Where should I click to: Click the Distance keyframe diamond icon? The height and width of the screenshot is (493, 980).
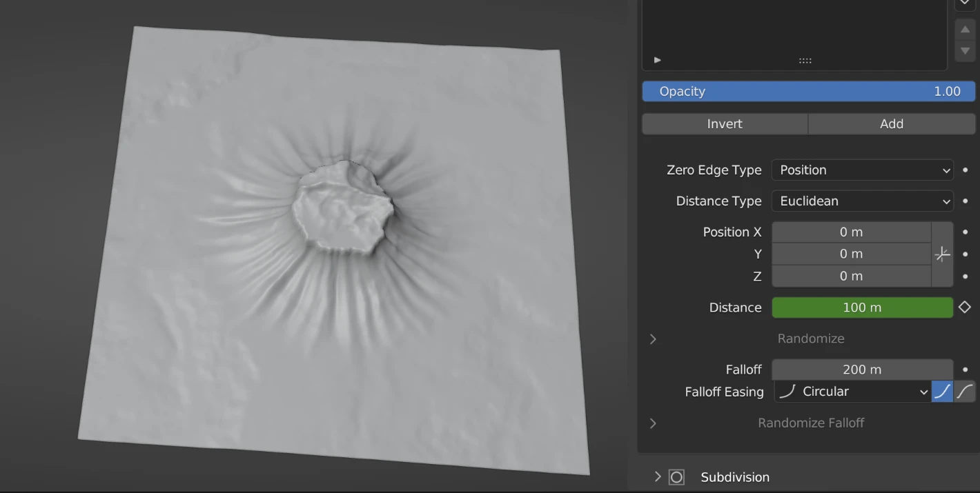(965, 308)
